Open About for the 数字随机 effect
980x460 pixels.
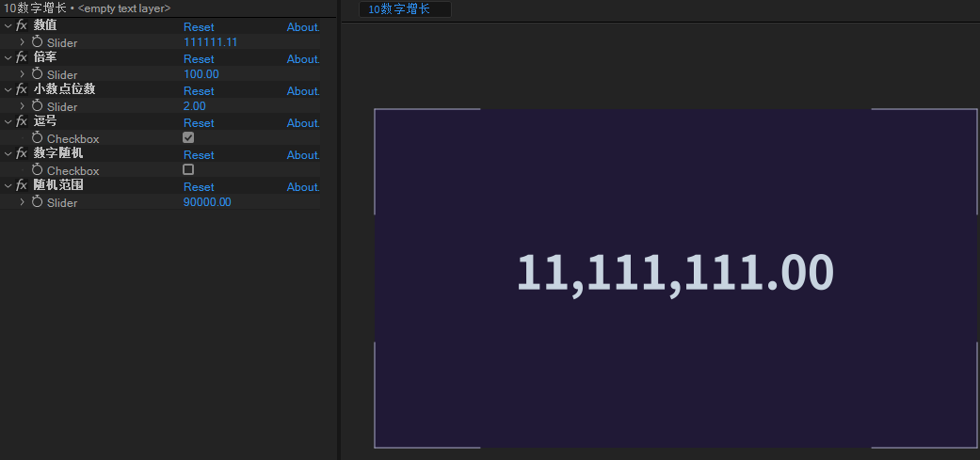click(303, 155)
